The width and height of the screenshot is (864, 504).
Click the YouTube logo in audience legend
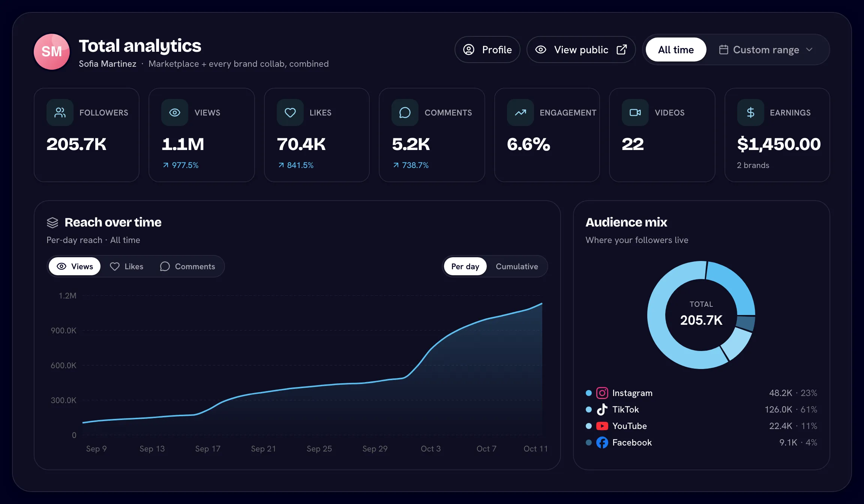point(602,426)
